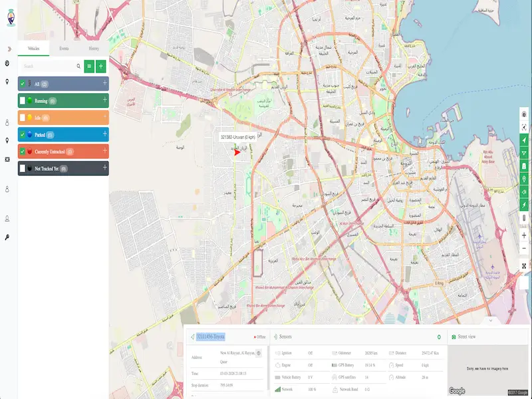Expand the Not Tracked Yet group
The height and width of the screenshot is (399, 532).
tap(105, 167)
